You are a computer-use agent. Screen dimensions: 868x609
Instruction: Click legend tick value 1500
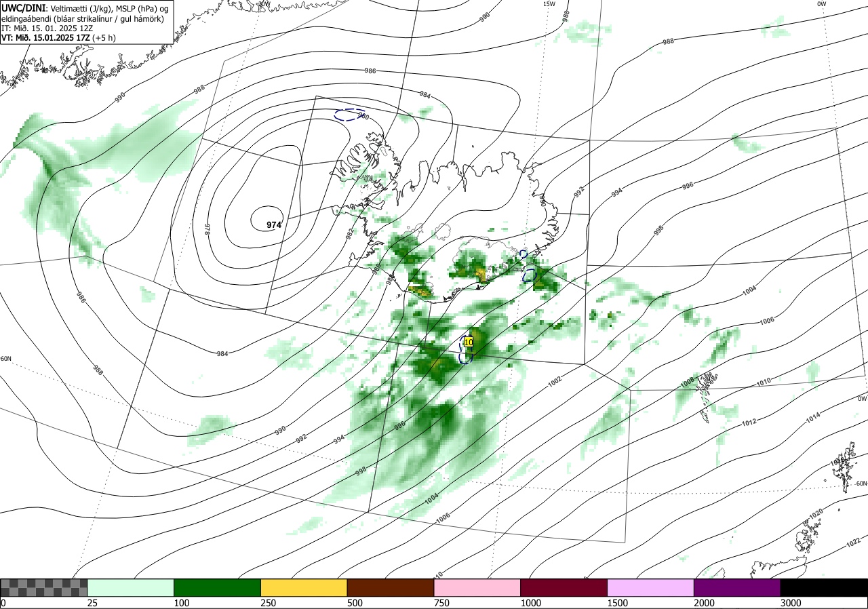click(x=618, y=603)
